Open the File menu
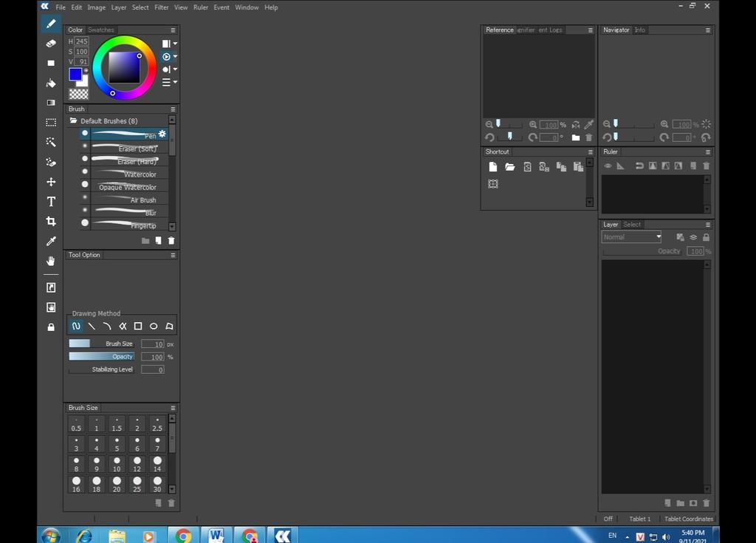This screenshot has width=756, height=543. coord(61,7)
